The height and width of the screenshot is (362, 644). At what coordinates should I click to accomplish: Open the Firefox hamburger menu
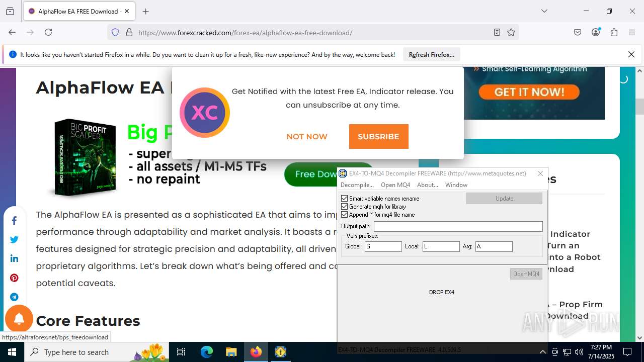click(x=632, y=32)
